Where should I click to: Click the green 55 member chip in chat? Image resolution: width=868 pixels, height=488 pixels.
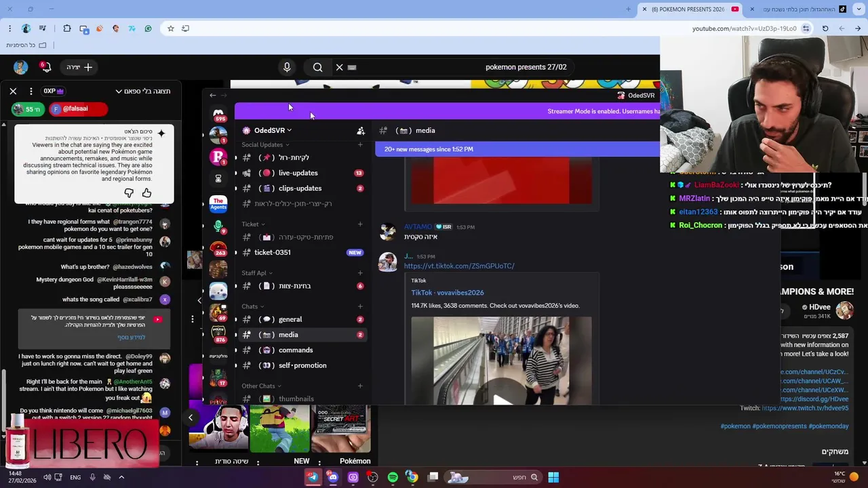pyautogui.click(x=28, y=108)
